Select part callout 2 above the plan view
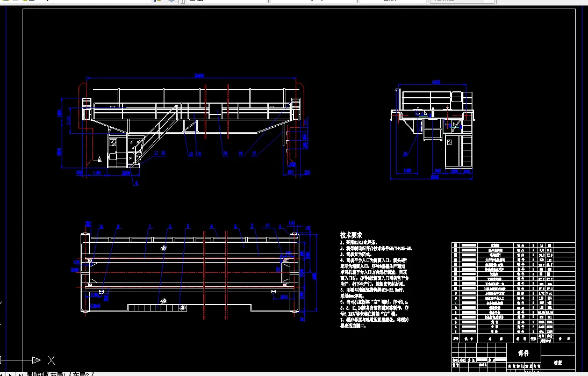This screenshot has height=376, width=588. pyautogui.click(x=252, y=226)
